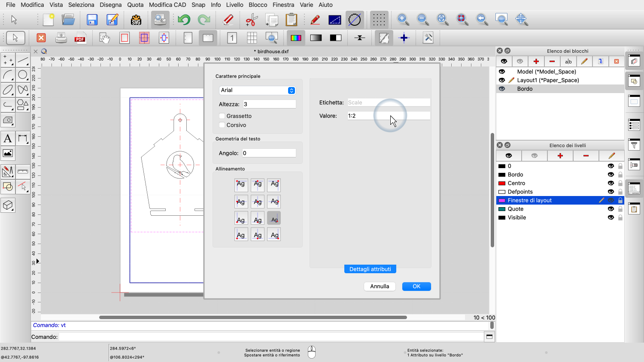Image resolution: width=644 pixels, height=362 pixels.
Task: Enable the Grassetto checkbox
Action: tap(222, 116)
